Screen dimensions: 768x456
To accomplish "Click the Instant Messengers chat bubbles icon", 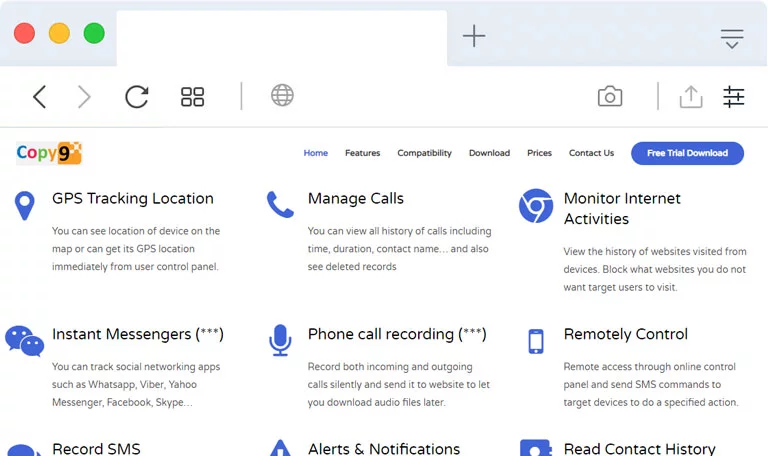I will coord(24,341).
